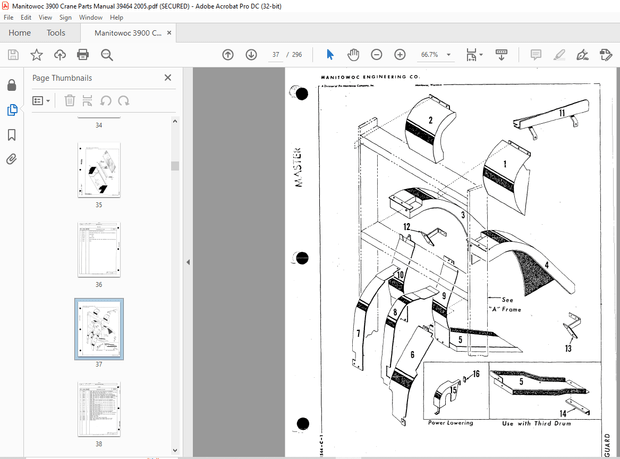
Task: Activate the arrow Selection tool
Action: (x=330, y=55)
